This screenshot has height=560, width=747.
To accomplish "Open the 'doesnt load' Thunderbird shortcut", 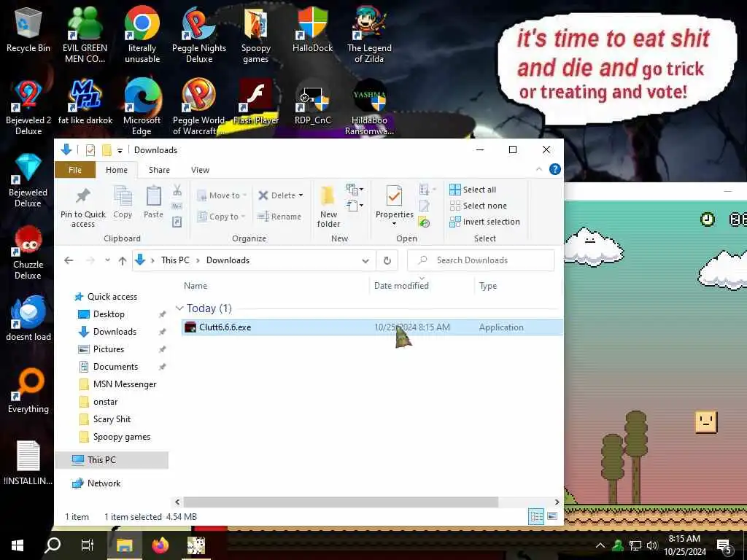I will point(28,318).
